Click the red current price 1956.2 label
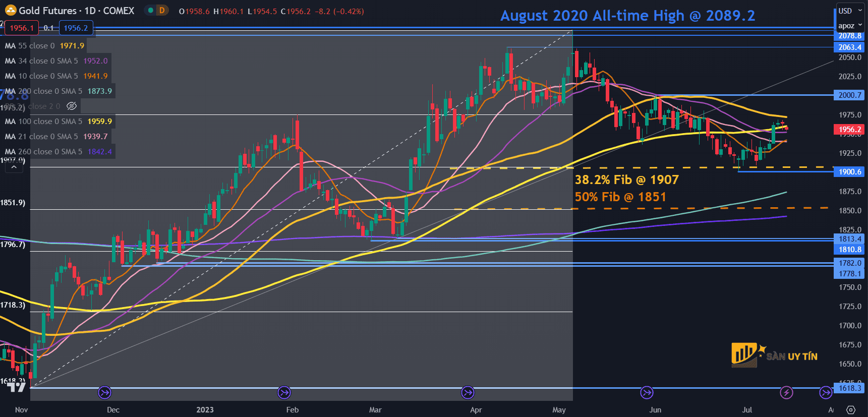This screenshot has width=868, height=417. (850, 129)
